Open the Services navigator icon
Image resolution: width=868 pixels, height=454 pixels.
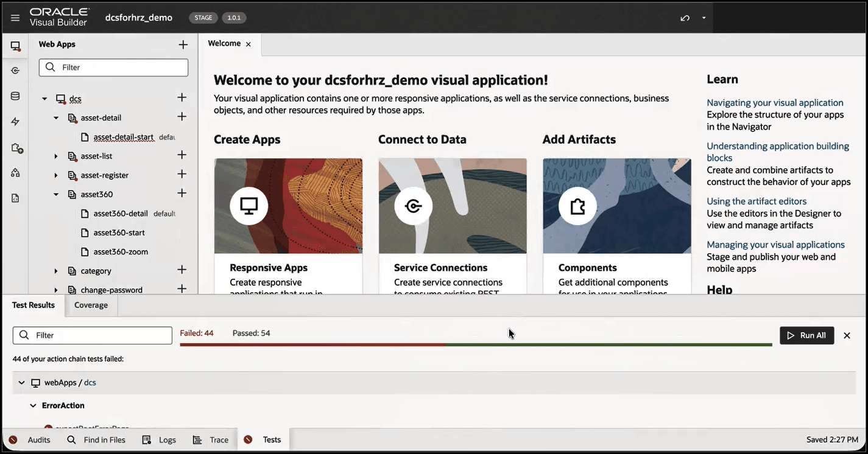click(x=15, y=71)
